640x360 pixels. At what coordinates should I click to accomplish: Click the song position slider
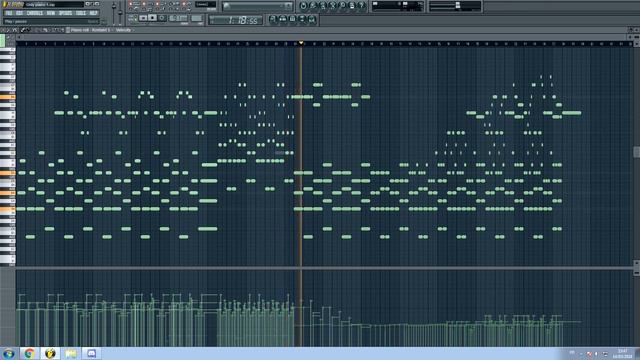(x=257, y=6)
